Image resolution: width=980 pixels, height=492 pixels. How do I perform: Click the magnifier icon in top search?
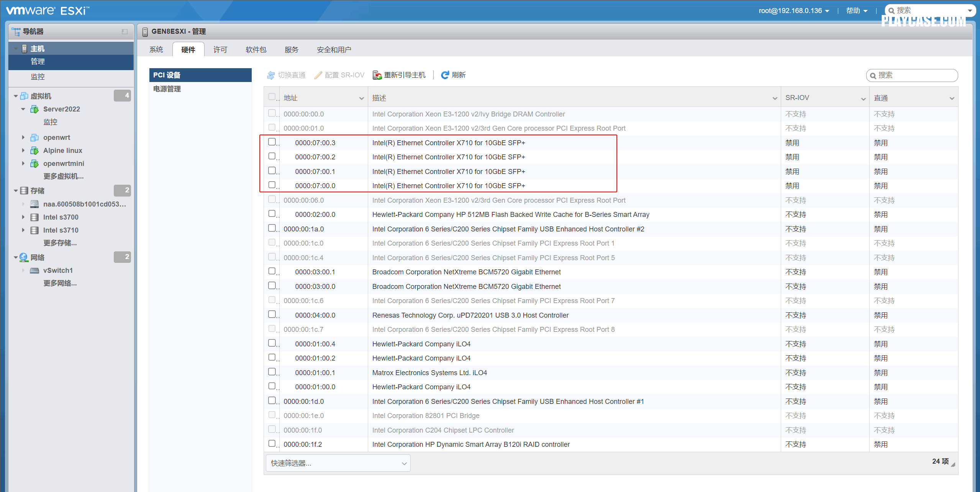point(892,11)
